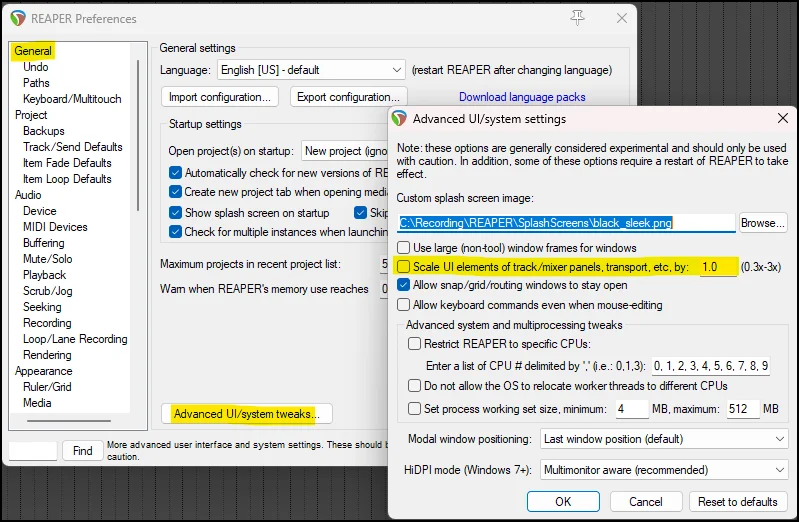This screenshot has width=799, height=522.
Task: Click REAPER logo icon in Advanced UI/system settings
Action: coord(399,118)
